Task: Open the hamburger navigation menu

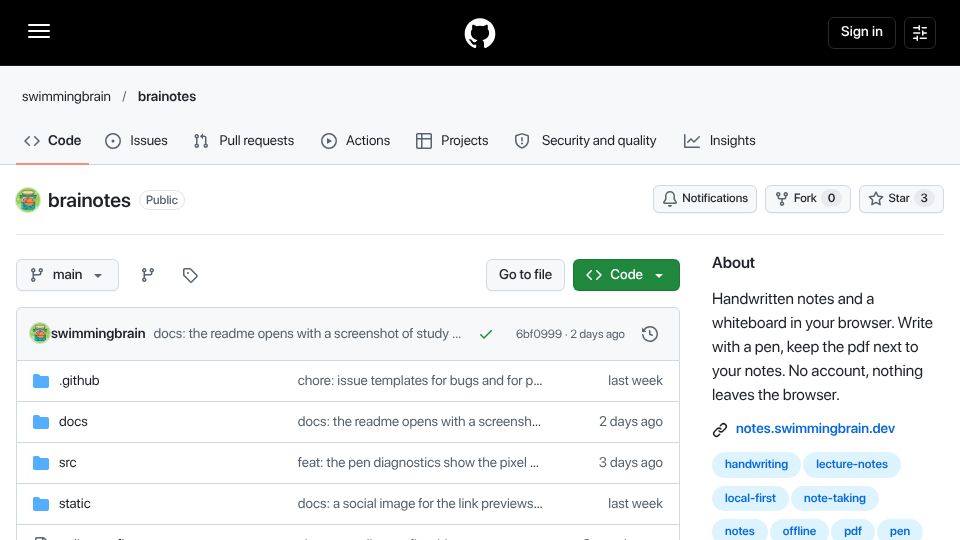Action: [39, 31]
